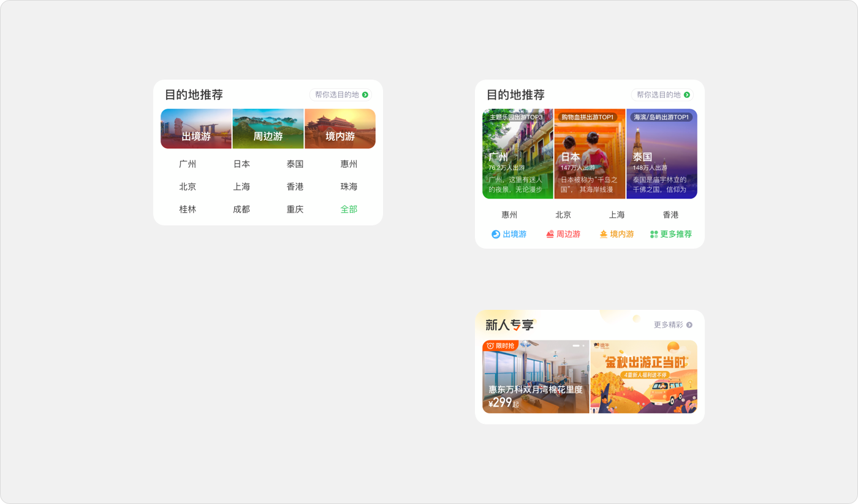Open the 惠东万科双月湾棉花里度 hotel image
This screenshot has width=858, height=504.
click(536, 377)
